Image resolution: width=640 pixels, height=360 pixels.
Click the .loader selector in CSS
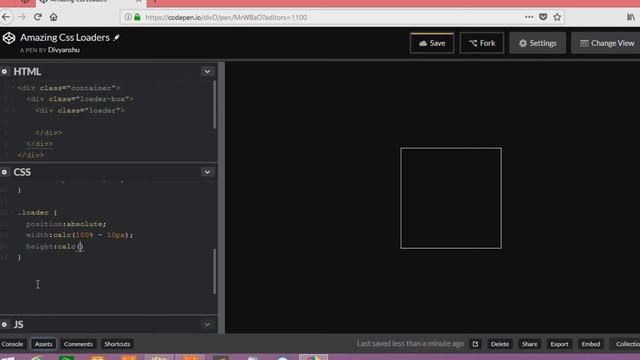[x=33, y=213]
